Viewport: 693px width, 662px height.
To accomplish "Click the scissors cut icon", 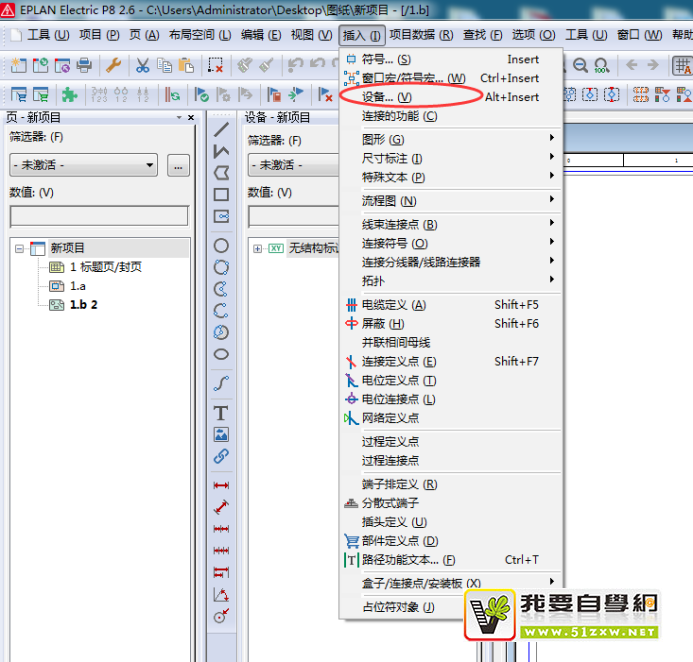I will [x=142, y=66].
